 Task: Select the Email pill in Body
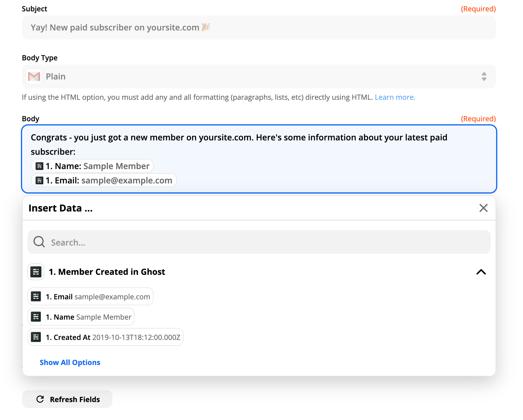104,180
